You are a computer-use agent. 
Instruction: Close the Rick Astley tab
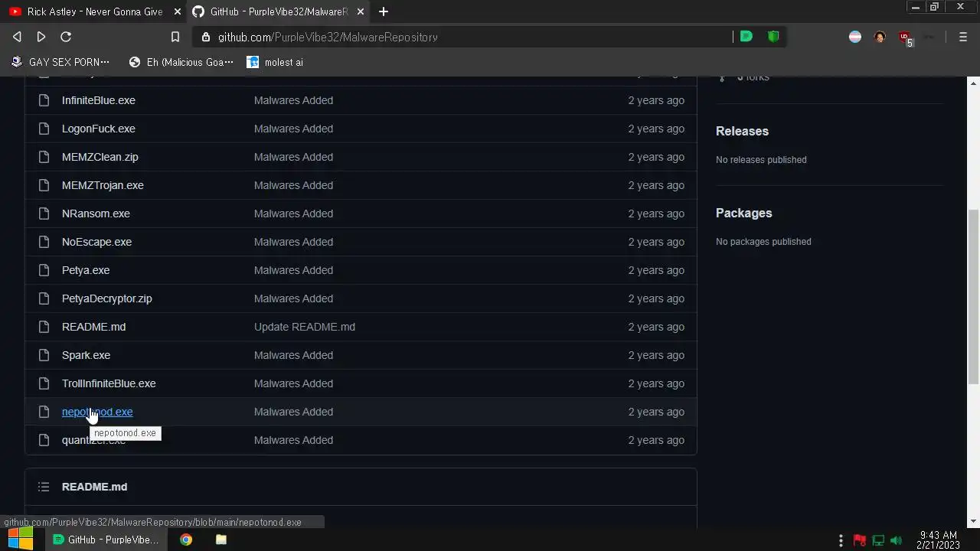click(178, 11)
